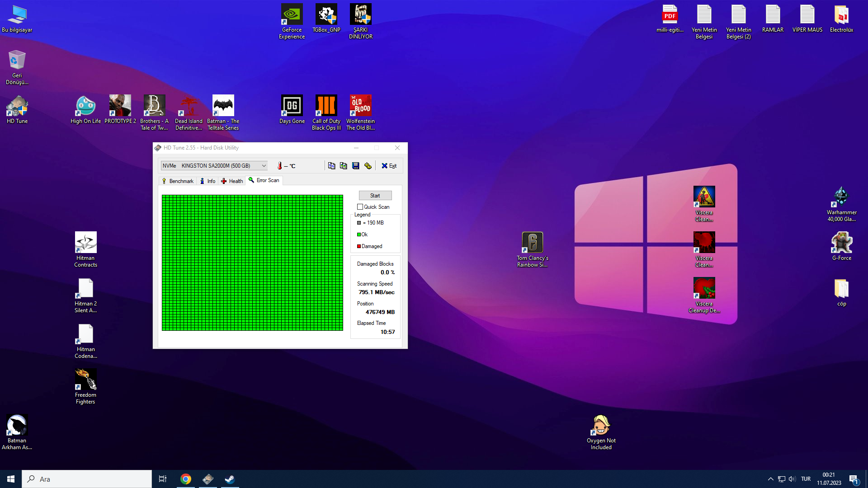868x488 pixels.
Task: Switch to the Benchmark tab
Action: (x=178, y=181)
